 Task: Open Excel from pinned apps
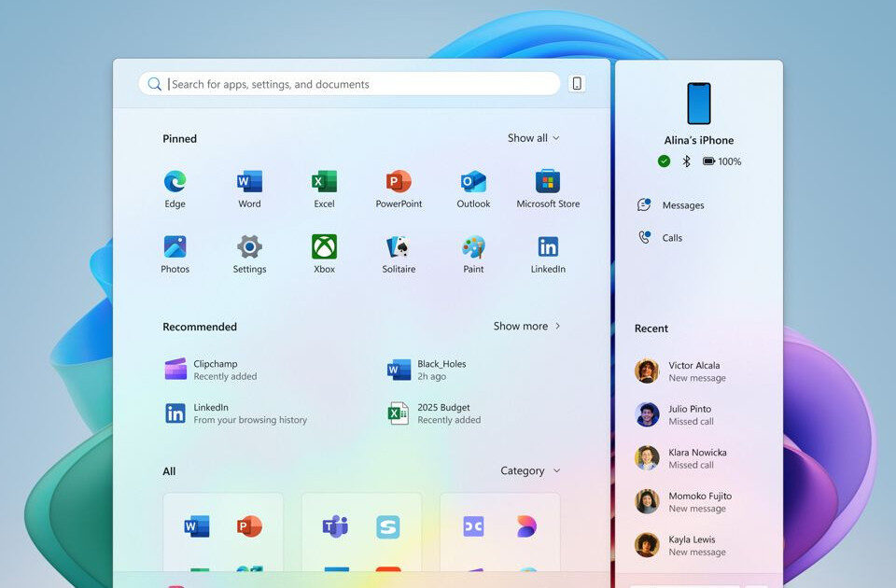(x=324, y=189)
